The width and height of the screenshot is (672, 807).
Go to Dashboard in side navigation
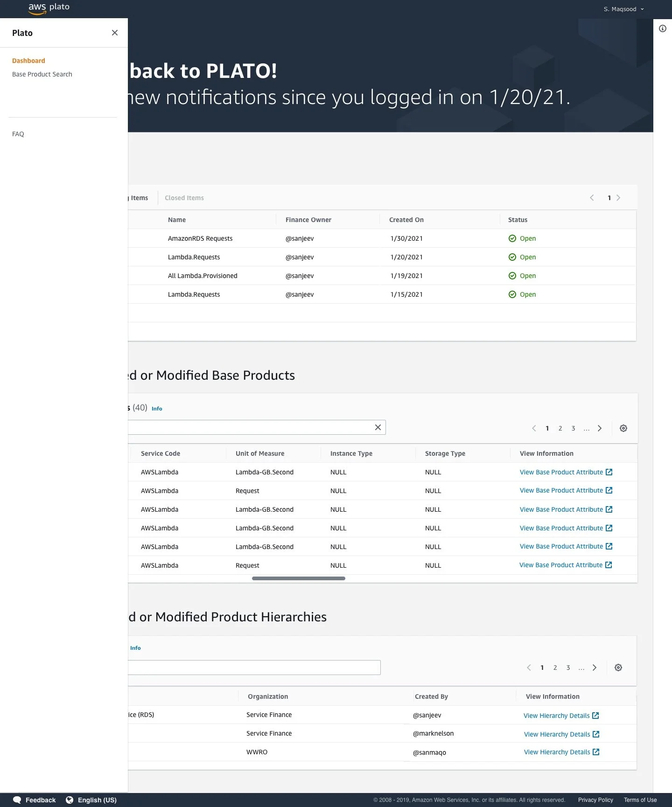28,61
